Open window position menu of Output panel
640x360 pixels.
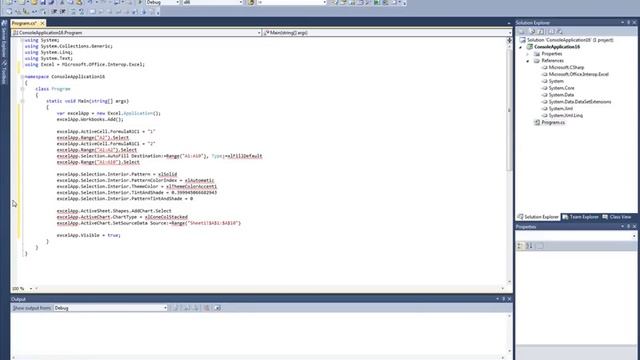click(x=498, y=299)
